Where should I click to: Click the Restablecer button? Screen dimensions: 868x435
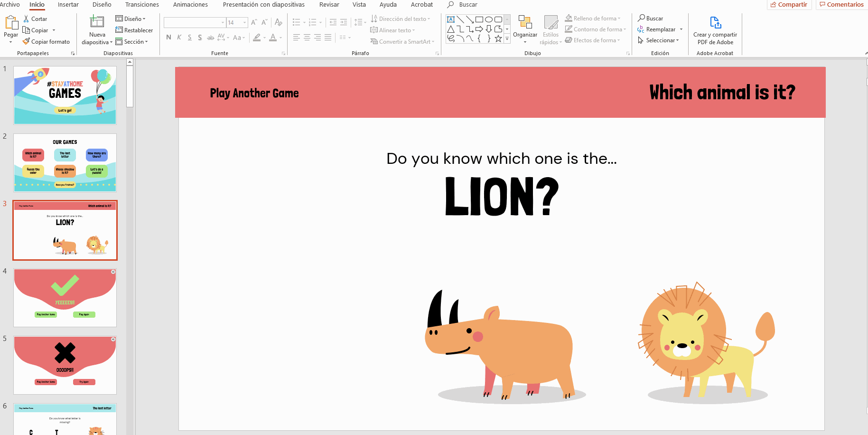click(x=134, y=30)
